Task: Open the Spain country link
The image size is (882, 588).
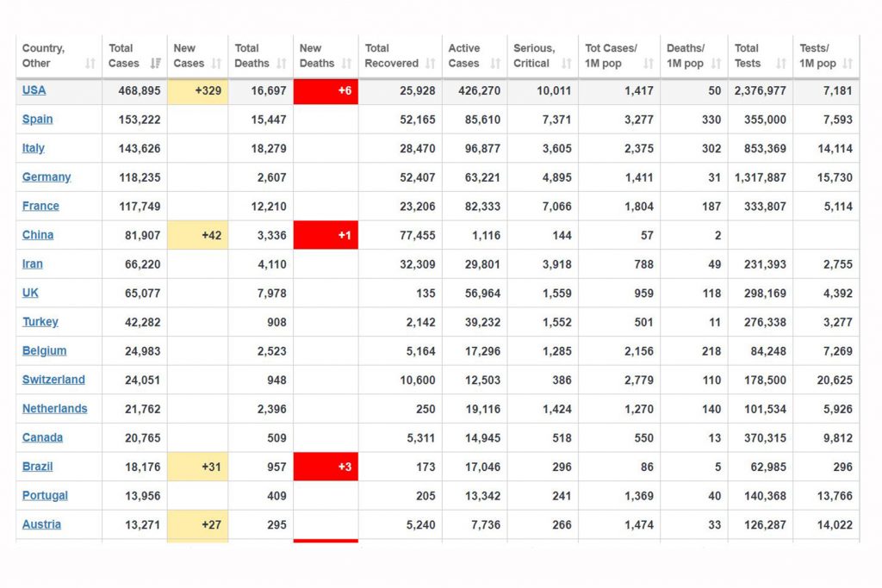Action: pyautogui.click(x=37, y=120)
